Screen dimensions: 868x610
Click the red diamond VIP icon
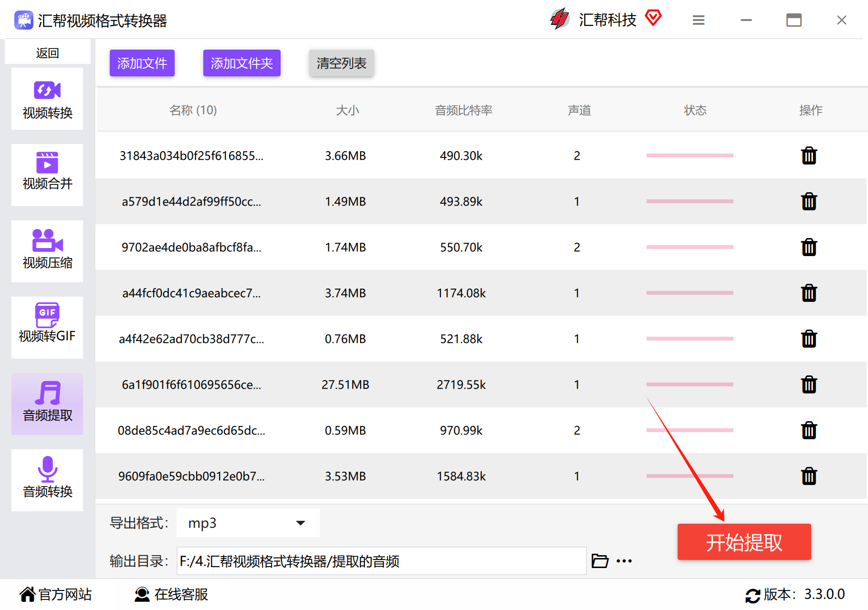click(x=653, y=18)
